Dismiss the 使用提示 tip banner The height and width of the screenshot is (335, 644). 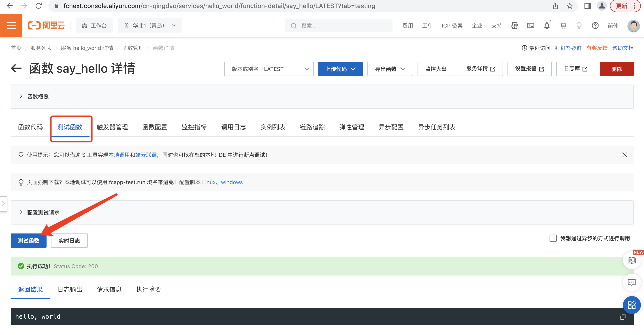[625, 155]
